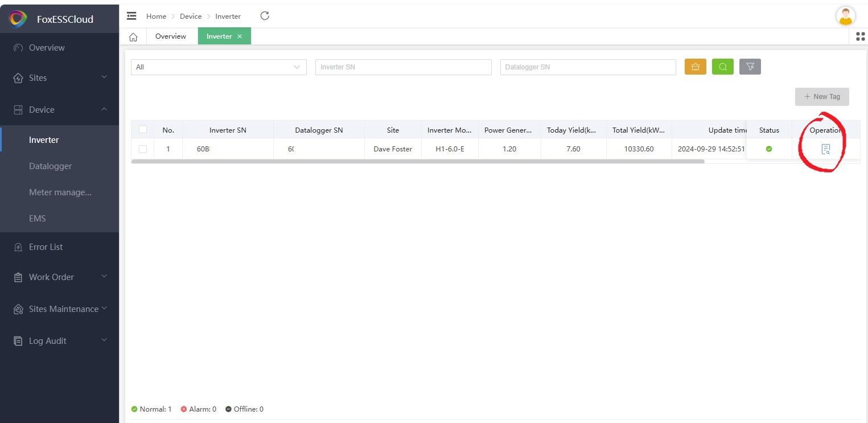Click the orange reset filter button

tap(695, 67)
